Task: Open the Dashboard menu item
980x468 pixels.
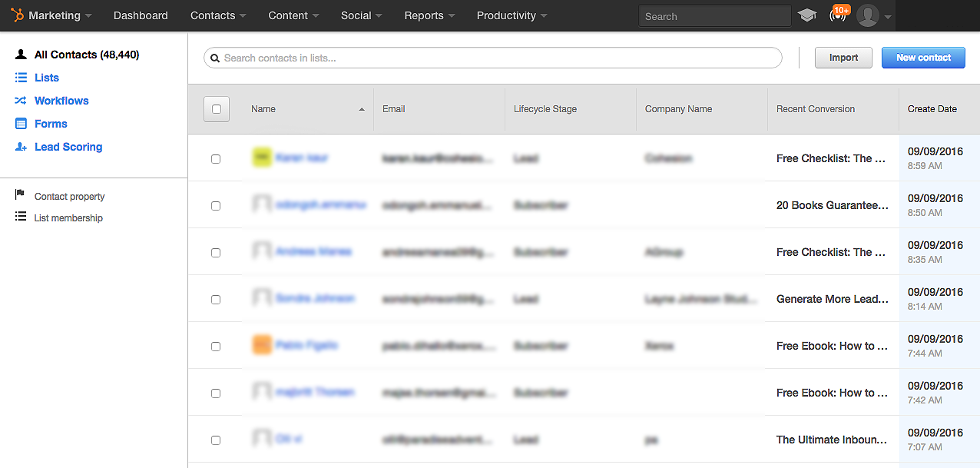Action: 141,15
